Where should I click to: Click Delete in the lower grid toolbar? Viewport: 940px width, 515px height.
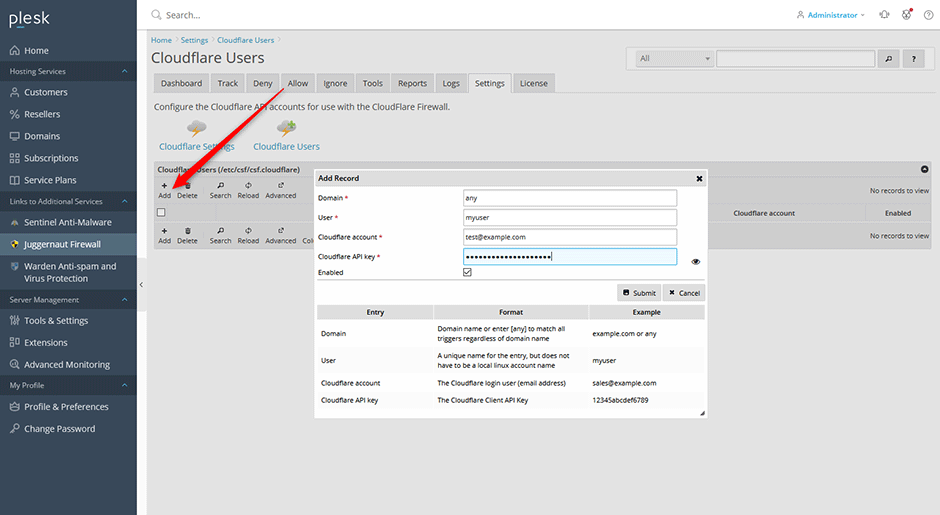pyautogui.click(x=187, y=236)
